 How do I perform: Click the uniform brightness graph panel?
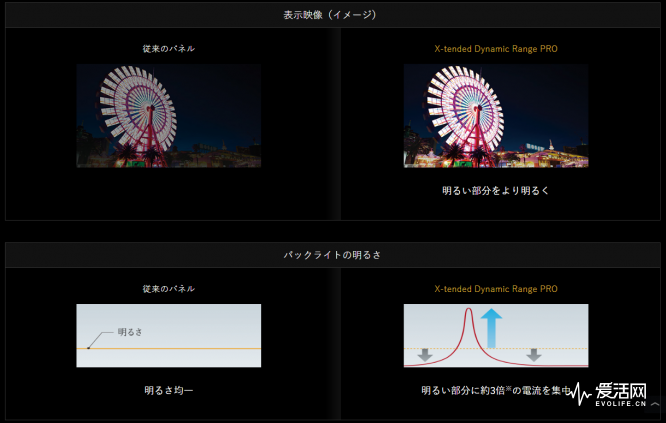click(x=169, y=336)
